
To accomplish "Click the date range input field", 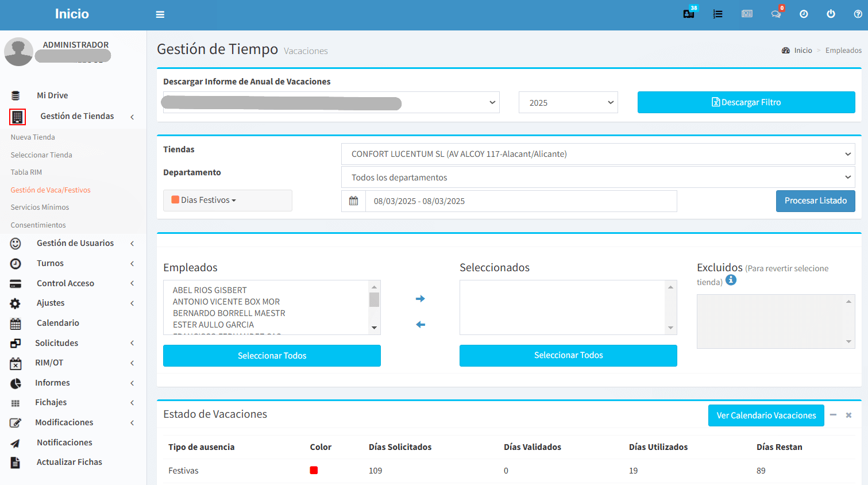I will coord(520,201).
